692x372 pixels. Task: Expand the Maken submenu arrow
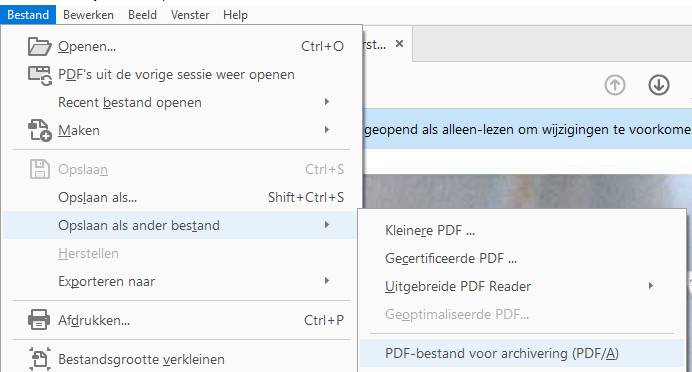(327, 130)
